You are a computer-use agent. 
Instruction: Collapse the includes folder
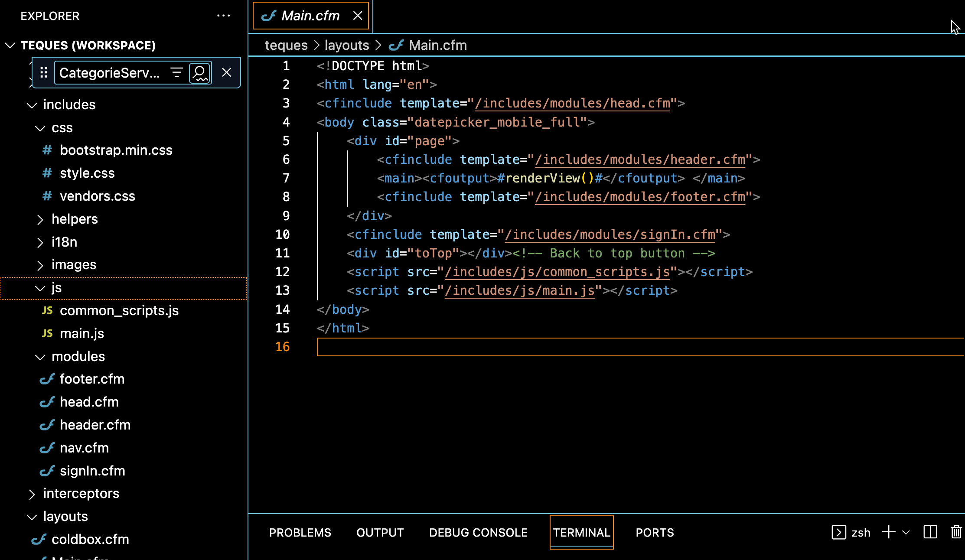[x=32, y=105]
